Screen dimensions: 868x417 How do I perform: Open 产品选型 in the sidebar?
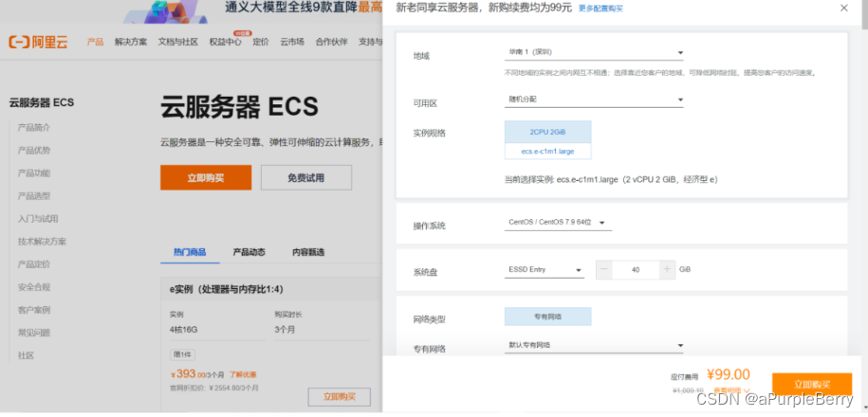coord(34,196)
